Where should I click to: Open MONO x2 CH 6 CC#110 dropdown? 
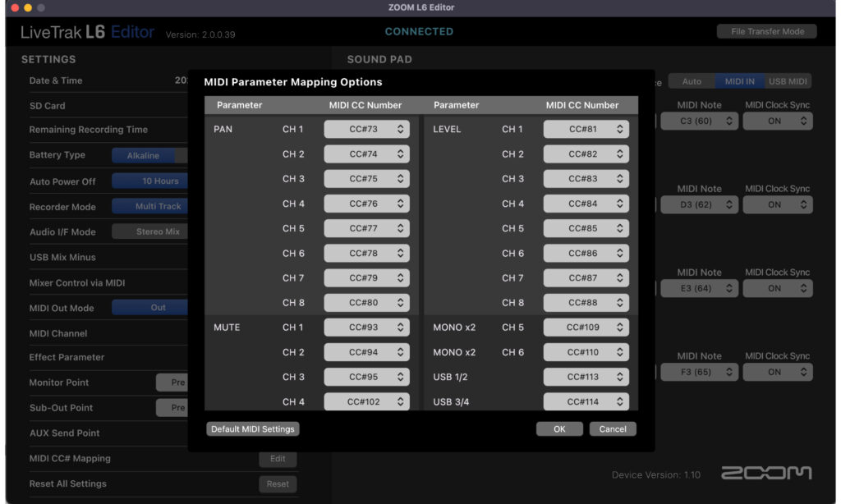[586, 352]
